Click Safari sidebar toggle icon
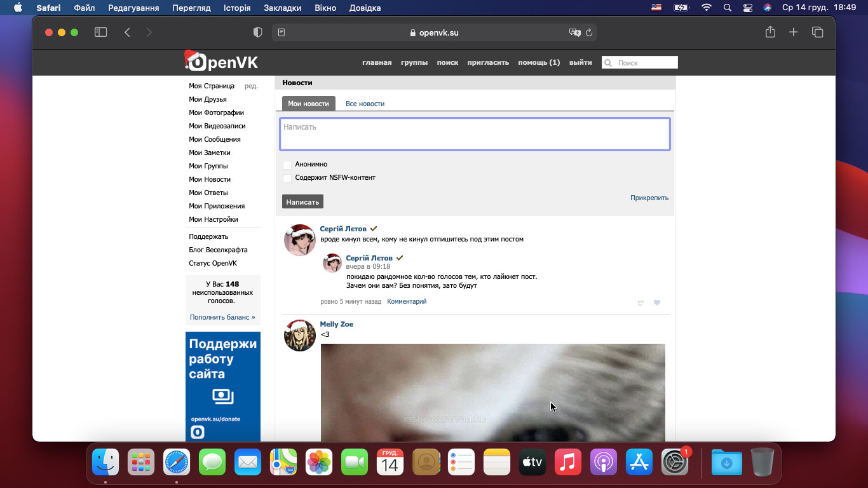 [100, 32]
